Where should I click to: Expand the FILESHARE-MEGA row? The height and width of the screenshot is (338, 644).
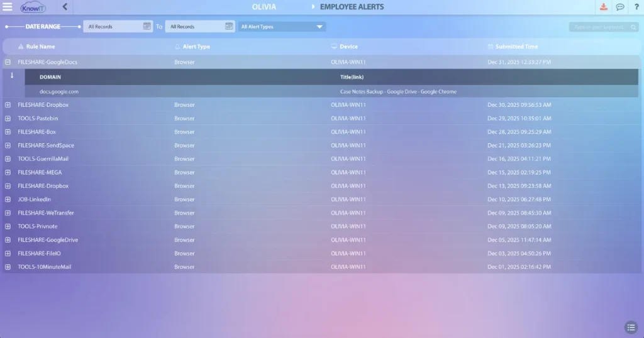pos(8,172)
